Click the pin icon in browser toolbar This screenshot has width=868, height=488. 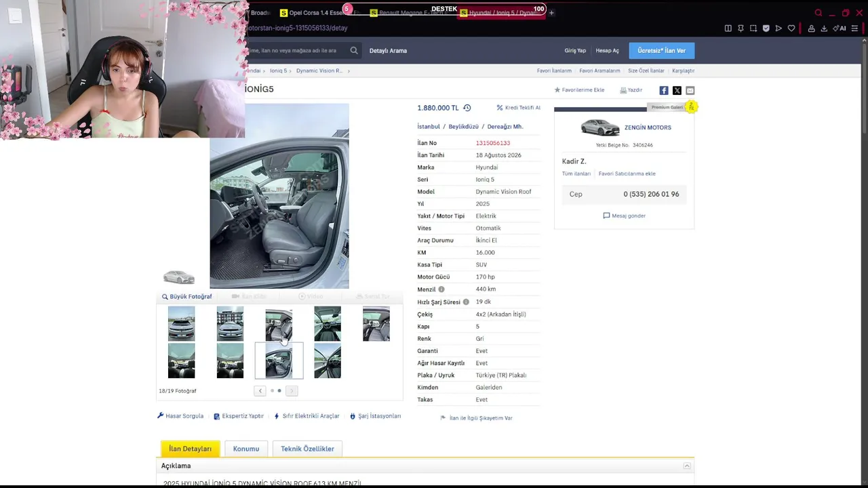[x=741, y=28]
